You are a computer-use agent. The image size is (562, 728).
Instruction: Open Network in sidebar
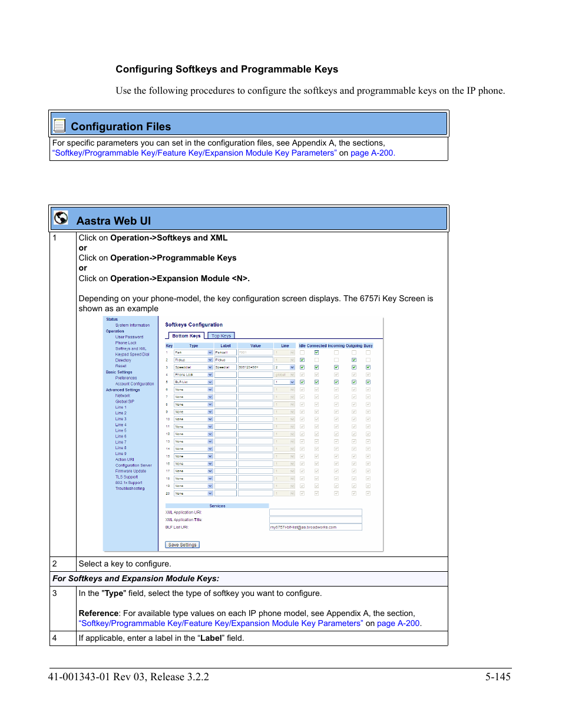pos(123,396)
